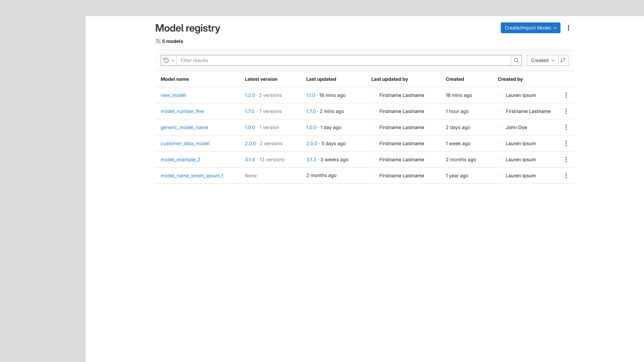The width and height of the screenshot is (644, 362).
Task: Click the Last updated by column header
Action: click(389, 79)
